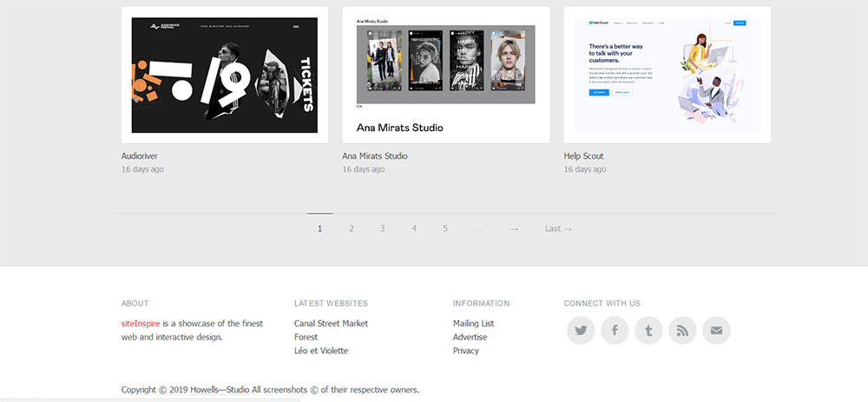Open the Forest website link
The image size is (868, 402).
[x=306, y=337]
